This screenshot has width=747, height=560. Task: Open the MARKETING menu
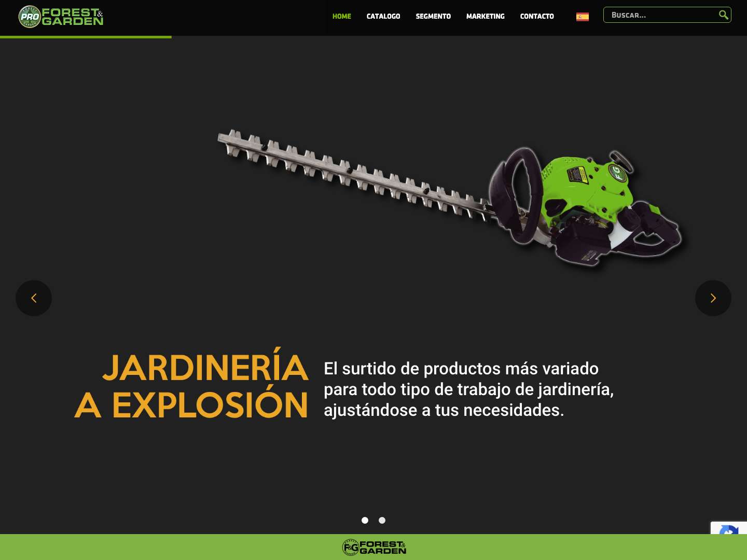pyautogui.click(x=485, y=16)
